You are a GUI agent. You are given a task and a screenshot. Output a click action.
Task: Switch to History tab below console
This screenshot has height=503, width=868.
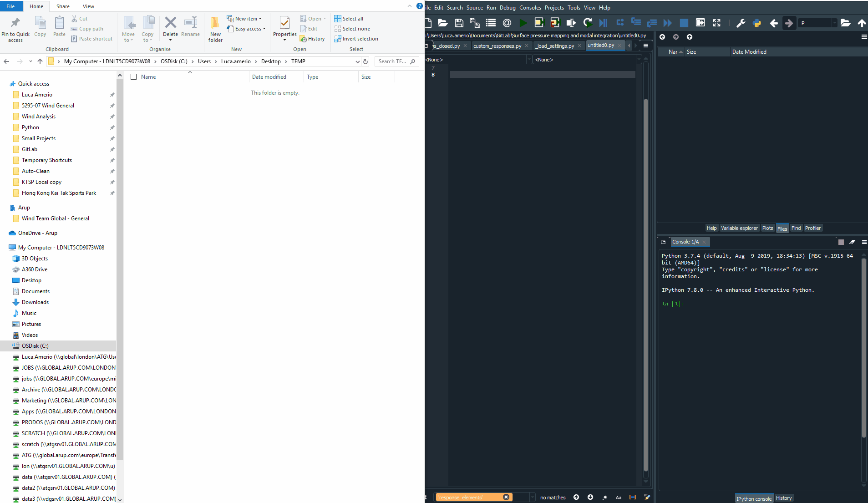coord(783,498)
